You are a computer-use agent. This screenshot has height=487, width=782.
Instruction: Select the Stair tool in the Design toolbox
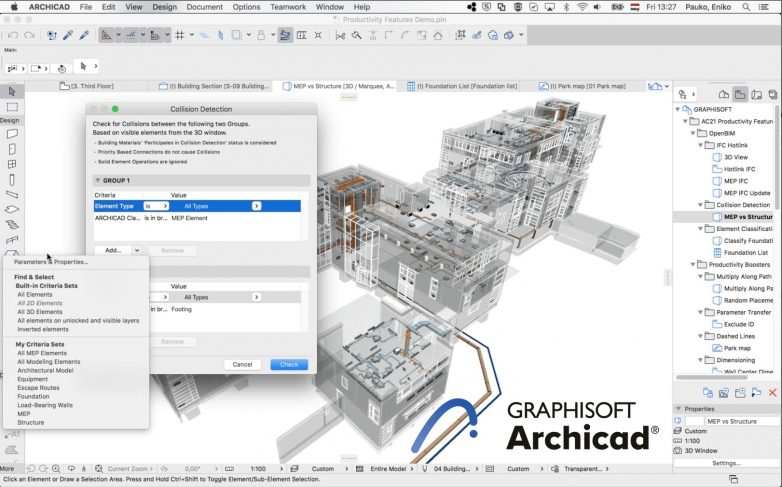(x=12, y=225)
